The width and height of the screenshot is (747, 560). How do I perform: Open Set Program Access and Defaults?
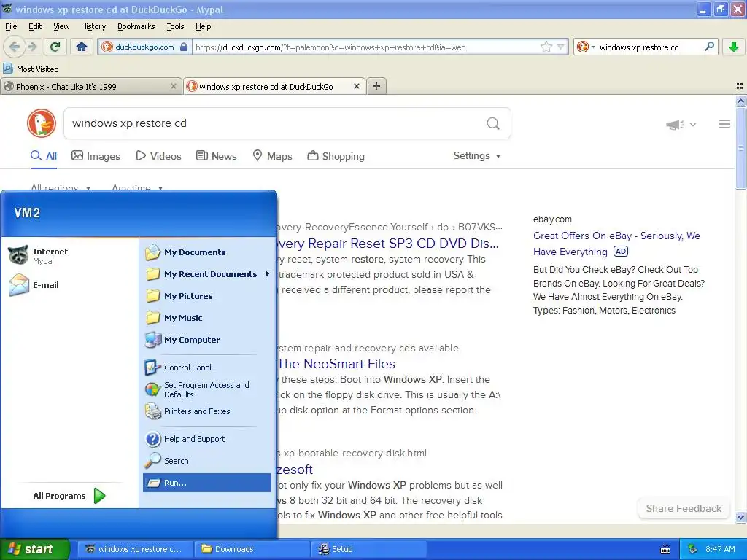207,389
